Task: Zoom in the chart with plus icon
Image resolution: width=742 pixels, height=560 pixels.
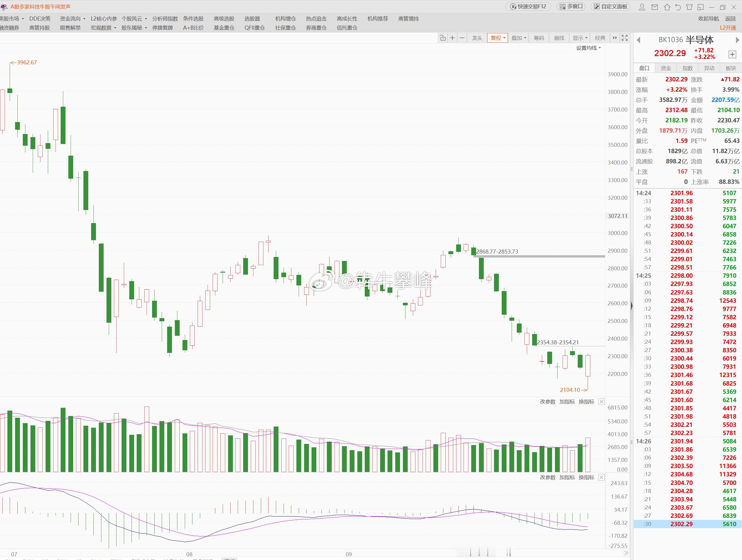Action: point(452,38)
